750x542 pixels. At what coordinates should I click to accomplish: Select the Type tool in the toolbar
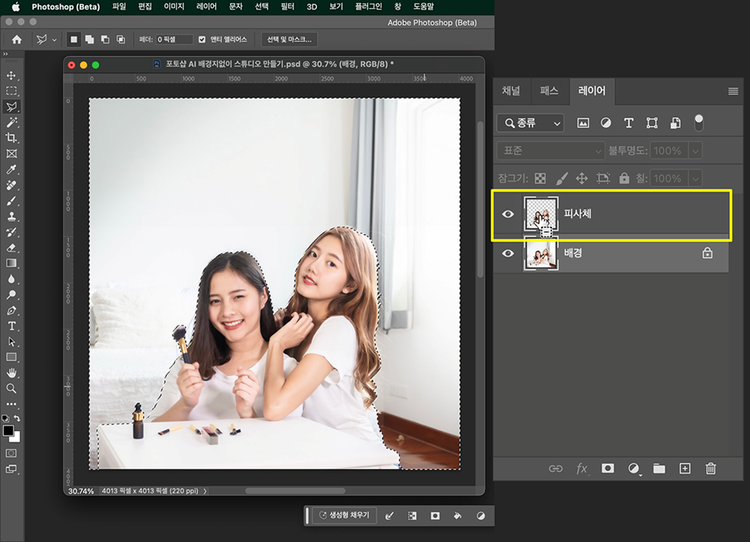click(12, 326)
